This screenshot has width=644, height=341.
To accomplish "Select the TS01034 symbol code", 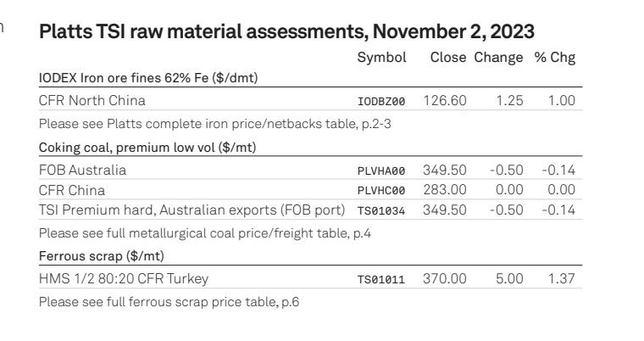I will [x=381, y=211].
